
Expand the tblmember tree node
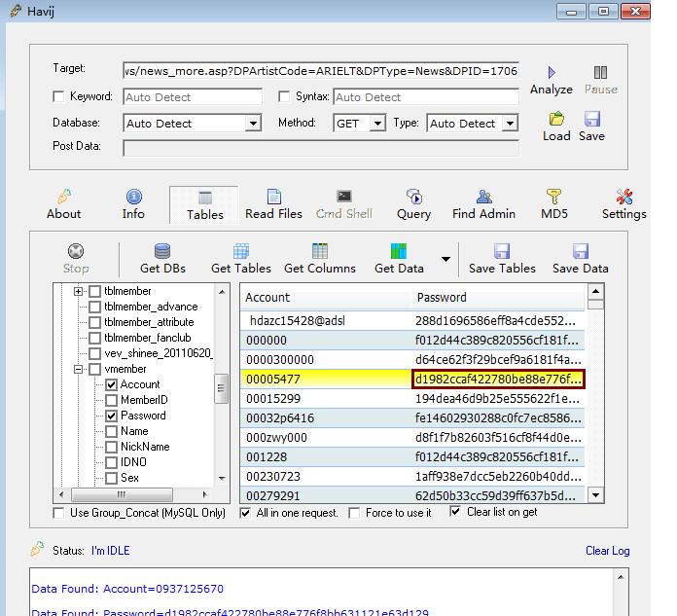point(78,292)
